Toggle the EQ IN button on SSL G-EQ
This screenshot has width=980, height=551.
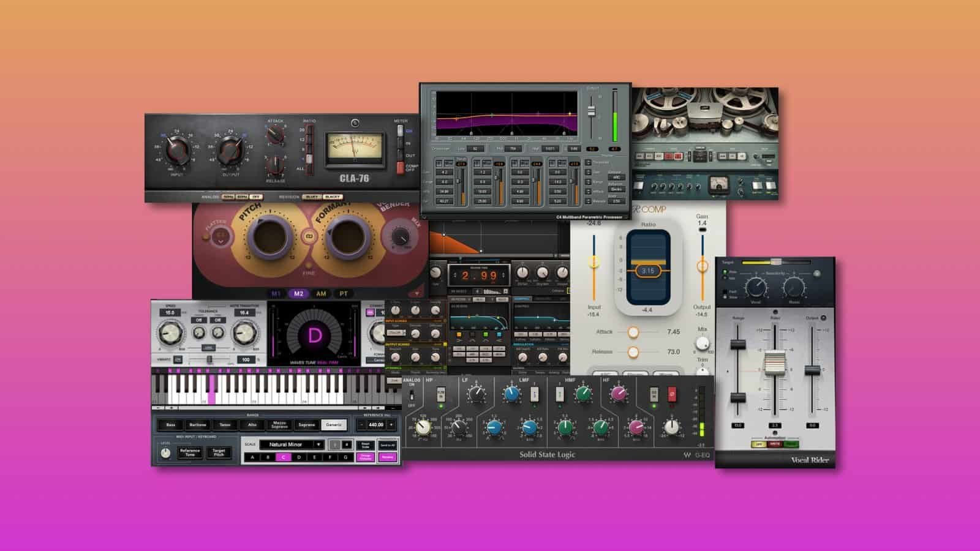click(x=654, y=394)
